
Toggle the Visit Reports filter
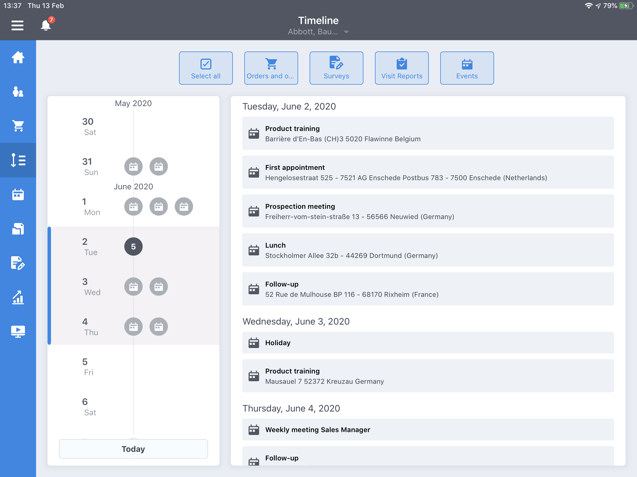402,68
